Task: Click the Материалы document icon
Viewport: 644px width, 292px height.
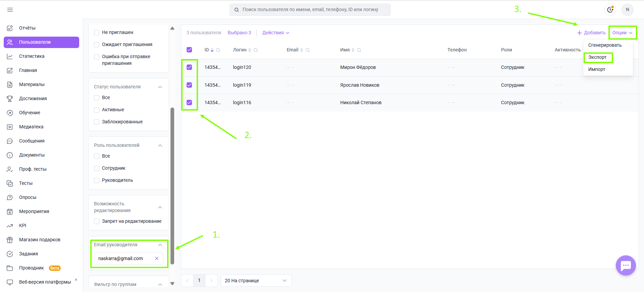Action: pyautogui.click(x=10, y=84)
